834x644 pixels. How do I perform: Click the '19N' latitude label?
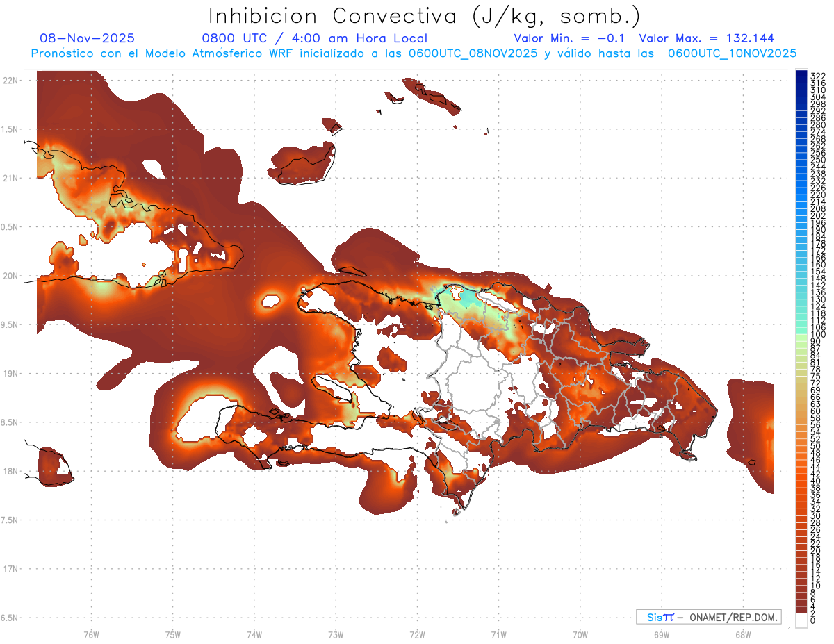click(x=9, y=373)
